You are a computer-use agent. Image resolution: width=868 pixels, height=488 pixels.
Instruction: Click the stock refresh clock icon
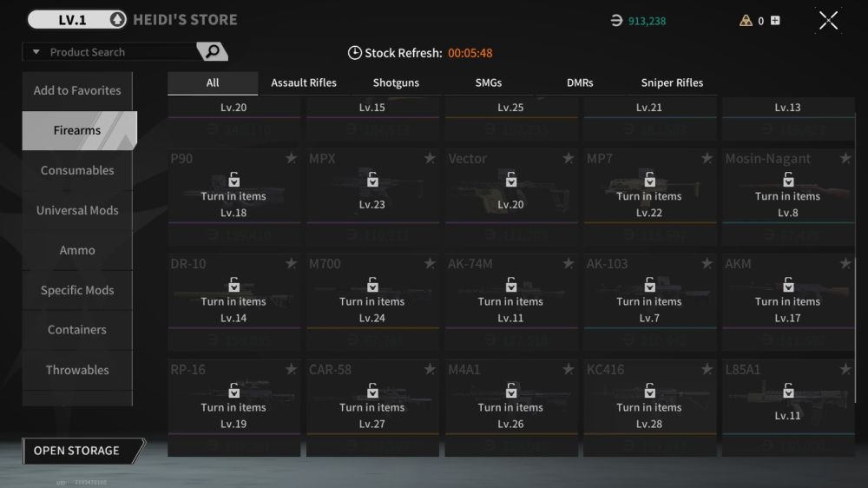(354, 53)
